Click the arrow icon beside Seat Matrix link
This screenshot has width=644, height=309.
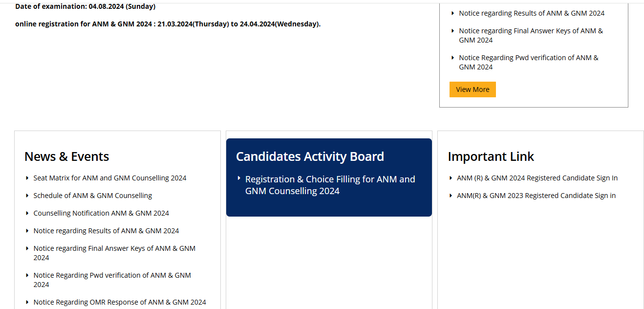[x=27, y=177]
